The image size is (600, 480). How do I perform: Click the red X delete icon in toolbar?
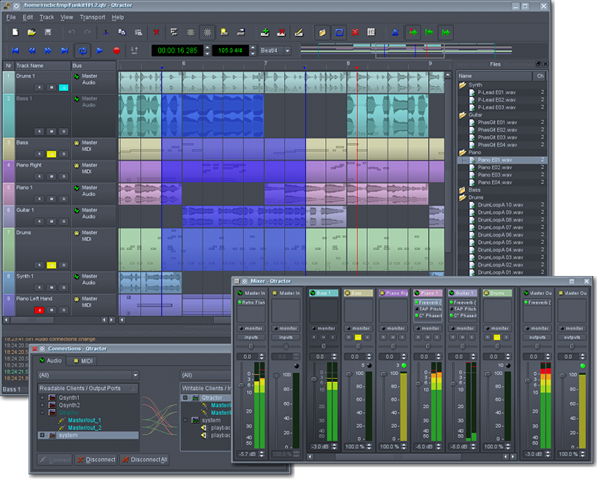click(157, 33)
